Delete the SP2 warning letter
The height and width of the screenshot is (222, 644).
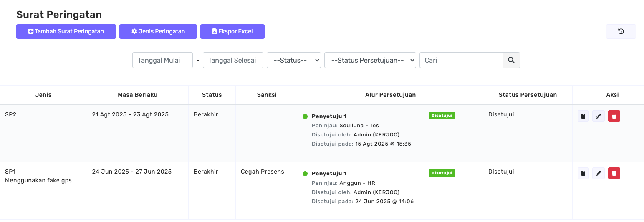click(614, 116)
